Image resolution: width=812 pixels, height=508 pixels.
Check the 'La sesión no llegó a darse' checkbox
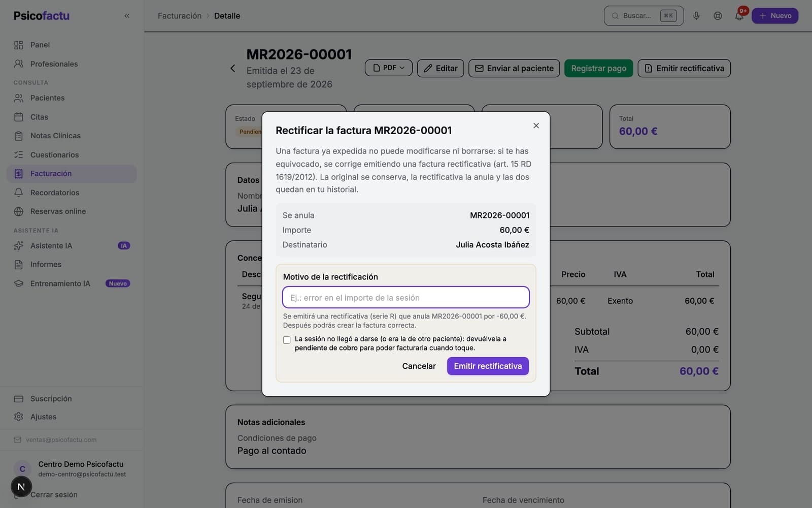tap(287, 340)
